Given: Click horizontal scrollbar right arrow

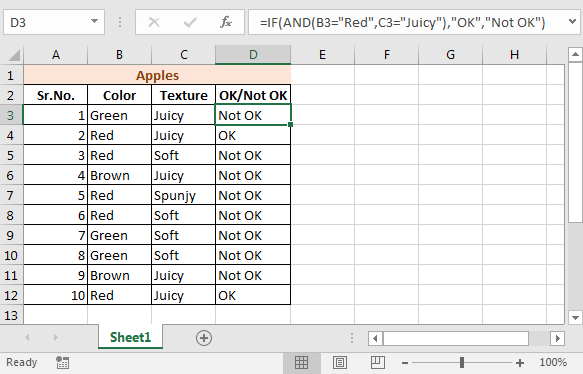Looking at the screenshot, I should pyautogui.click(x=557, y=338).
